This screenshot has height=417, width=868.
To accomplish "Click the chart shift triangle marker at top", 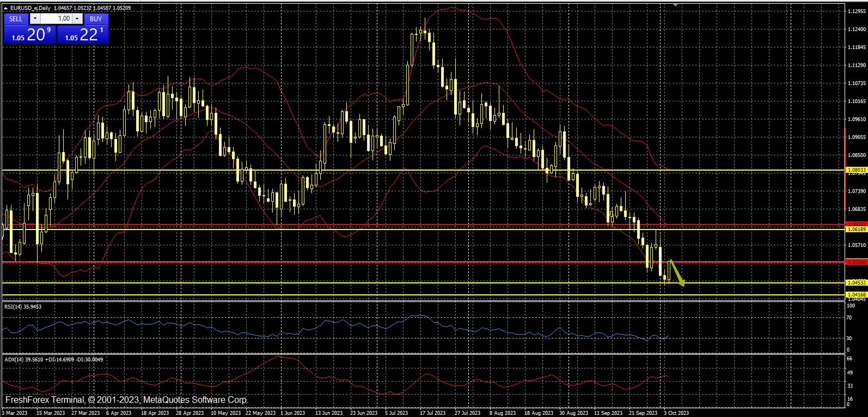I will point(675,5).
